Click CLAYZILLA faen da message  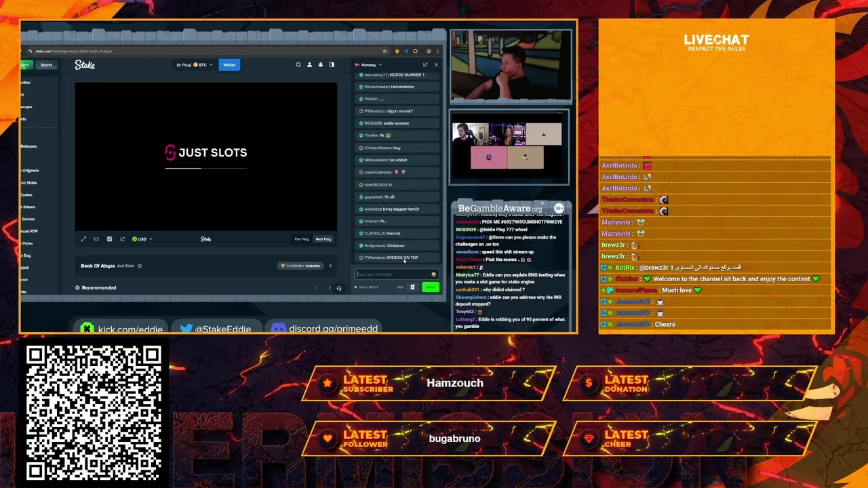pos(397,233)
